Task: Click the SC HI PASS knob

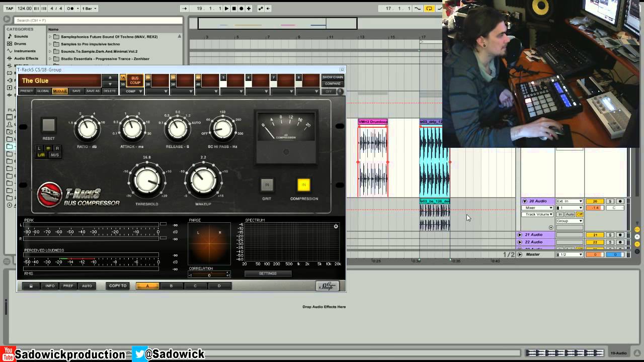Action: (222, 129)
